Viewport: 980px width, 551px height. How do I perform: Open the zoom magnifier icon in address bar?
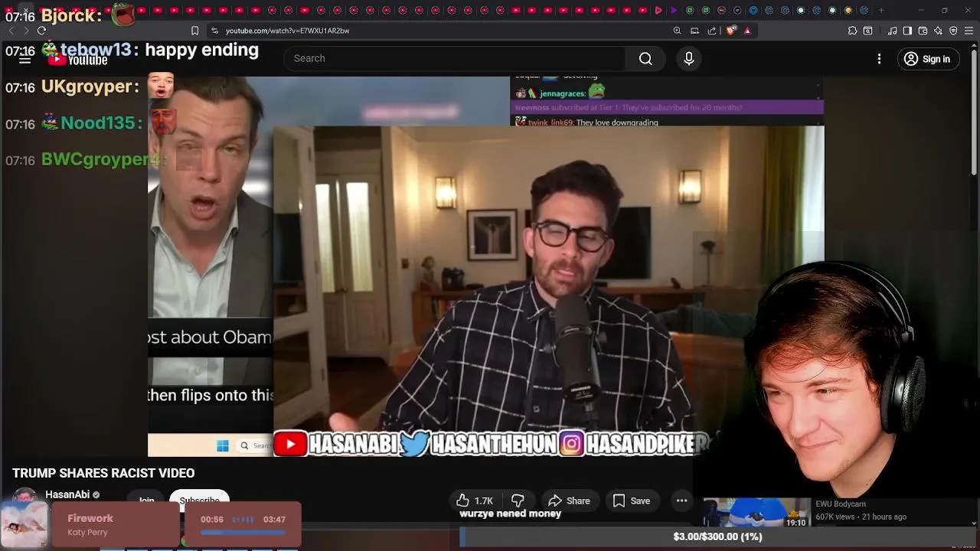[677, 31]
